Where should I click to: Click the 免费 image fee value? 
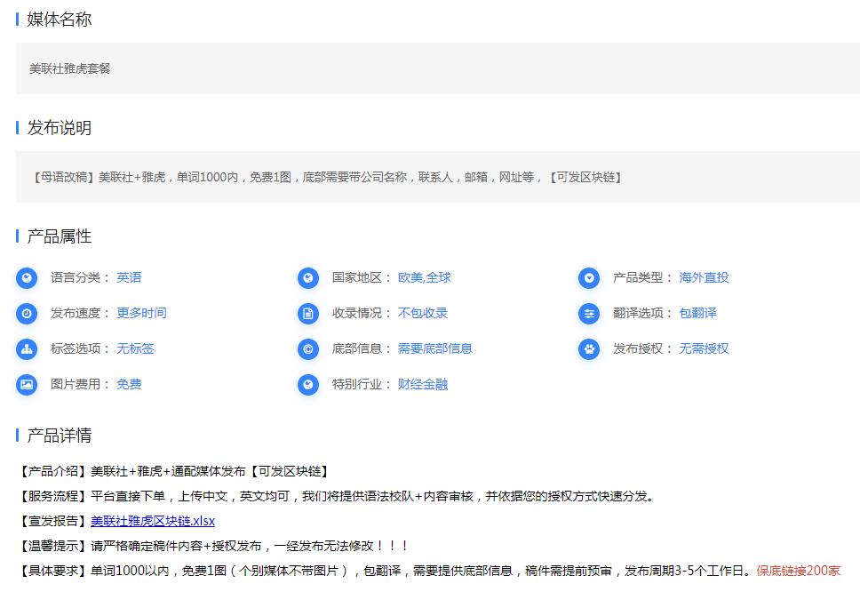[129, 384]
